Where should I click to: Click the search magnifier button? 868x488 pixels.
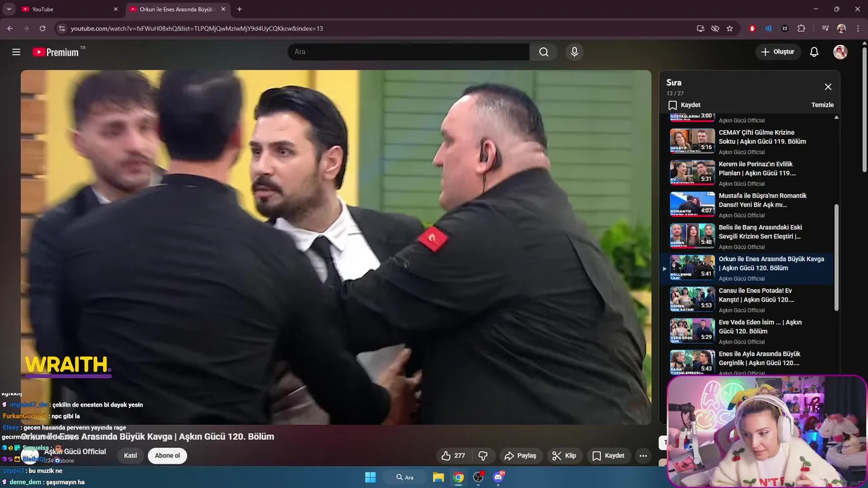pyautogui.click(x=544, y=52)
